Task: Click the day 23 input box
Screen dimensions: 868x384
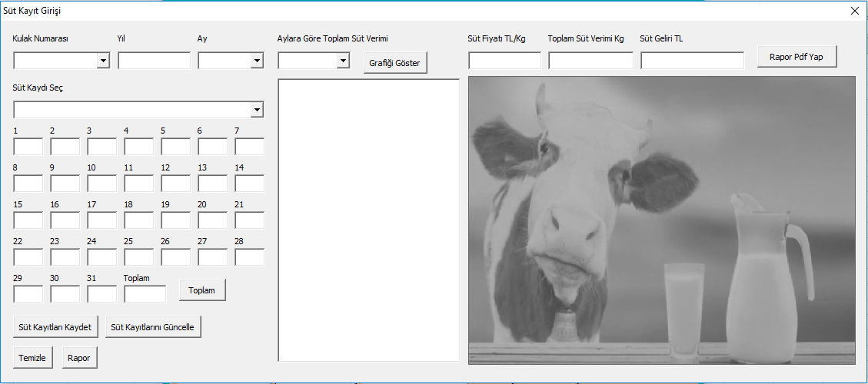Action: (x=65, y=257)
